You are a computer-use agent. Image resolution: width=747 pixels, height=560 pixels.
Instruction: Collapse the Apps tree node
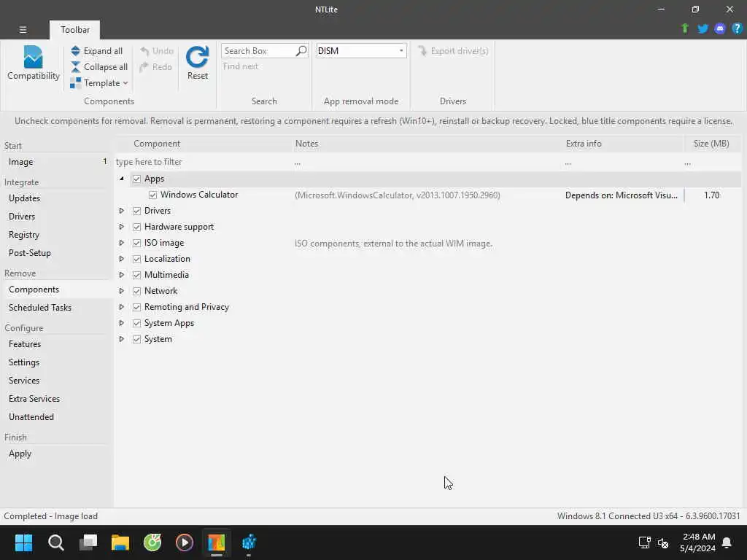click(122, 179)
